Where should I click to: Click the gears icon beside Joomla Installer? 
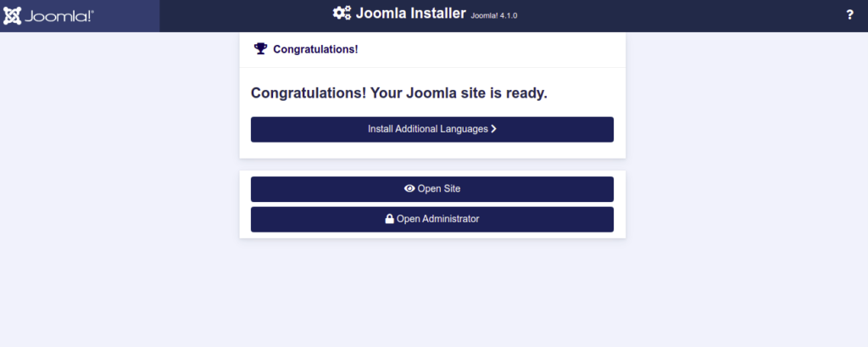pyautogui.click(x=342, y=14)
